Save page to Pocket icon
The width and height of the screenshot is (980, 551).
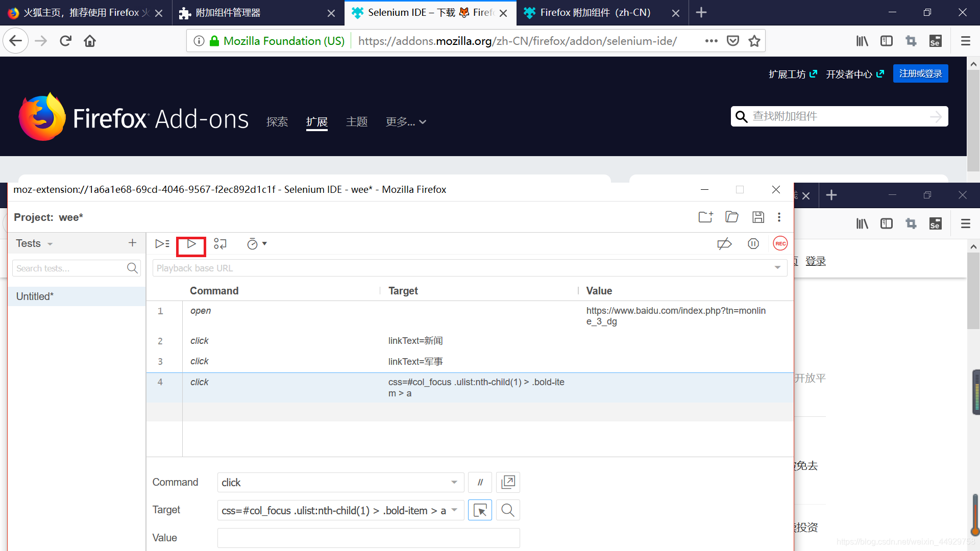point(733,41)
